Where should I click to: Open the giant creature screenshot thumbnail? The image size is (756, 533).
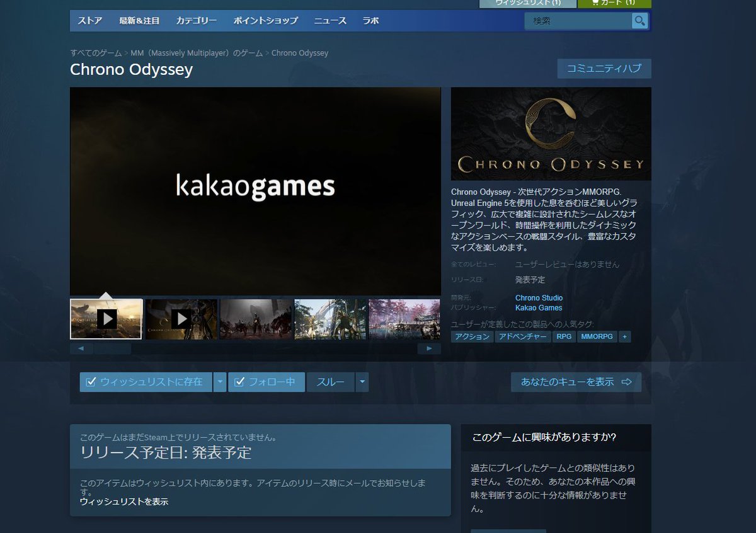[x=330, y=319]
